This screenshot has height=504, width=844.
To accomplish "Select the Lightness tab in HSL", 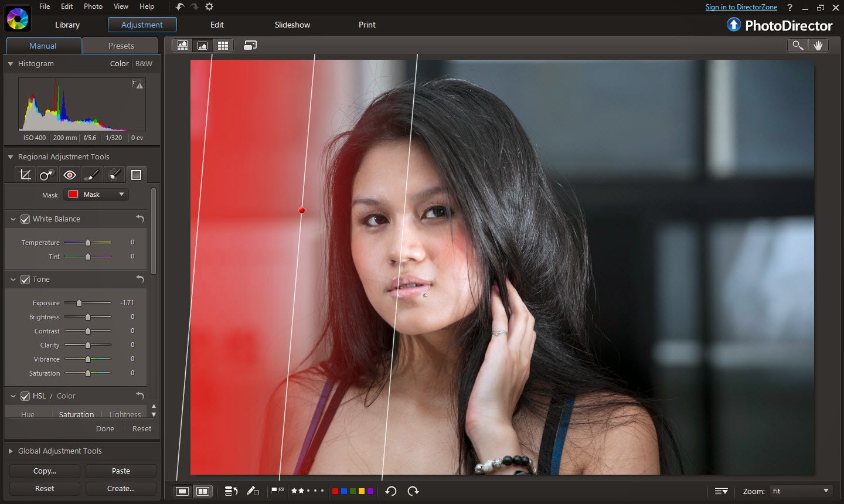I will 125,414.
